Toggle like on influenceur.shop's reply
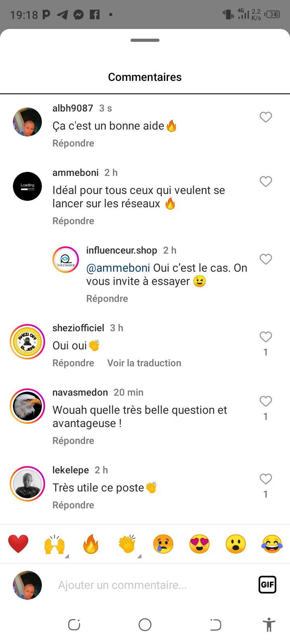The height and width of the screenshot is (644, 290). click(x=265, y=259)
